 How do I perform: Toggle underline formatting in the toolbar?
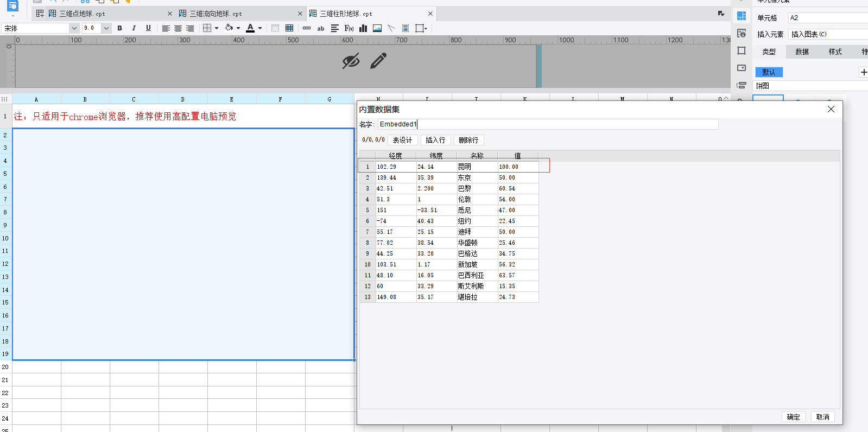[x=148, y=28]
